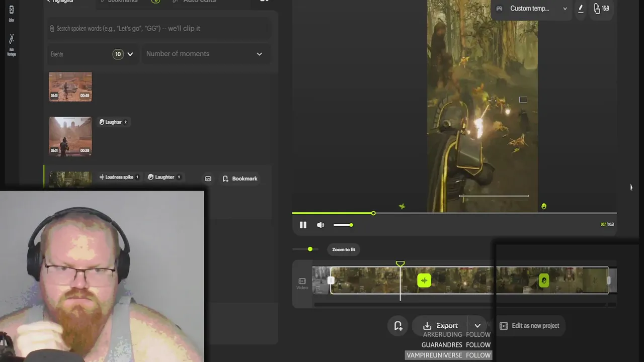The height and width of the screenshot is (362, 644).
Task: Click the Video track icon
Action: tap(302, 284)
